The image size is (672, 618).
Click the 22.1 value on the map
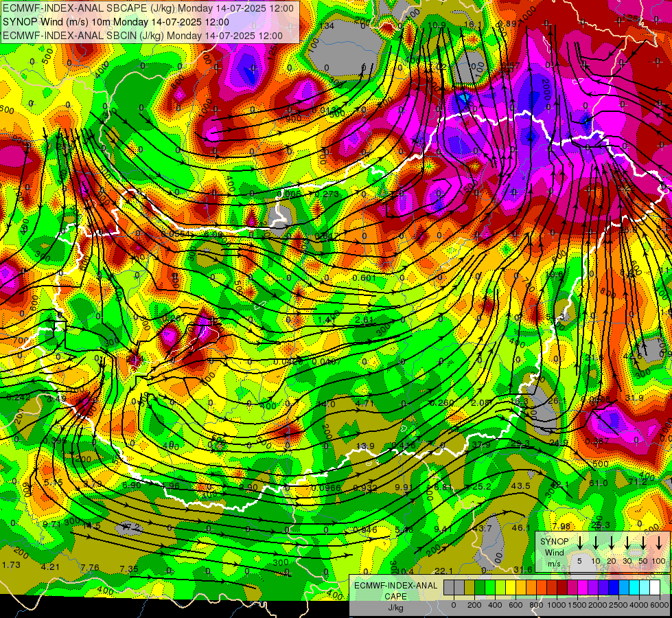pyautogui.click(x=443, y=571)
